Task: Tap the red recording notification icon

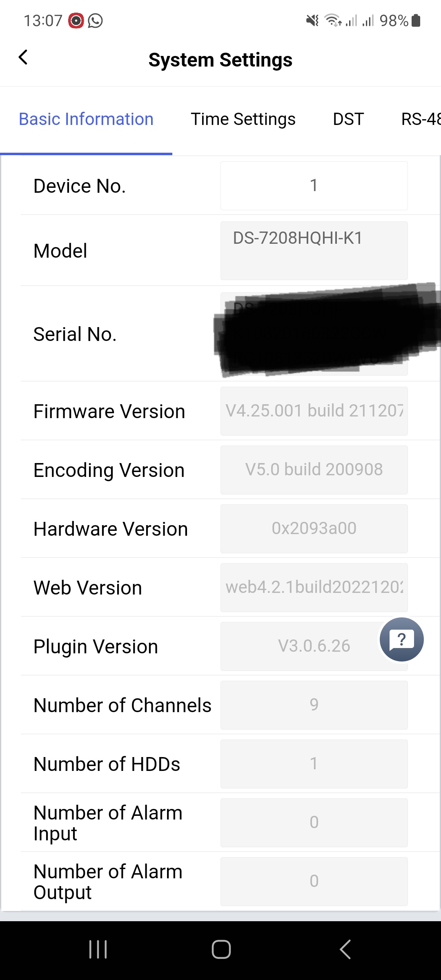Action: coord(76,20)
